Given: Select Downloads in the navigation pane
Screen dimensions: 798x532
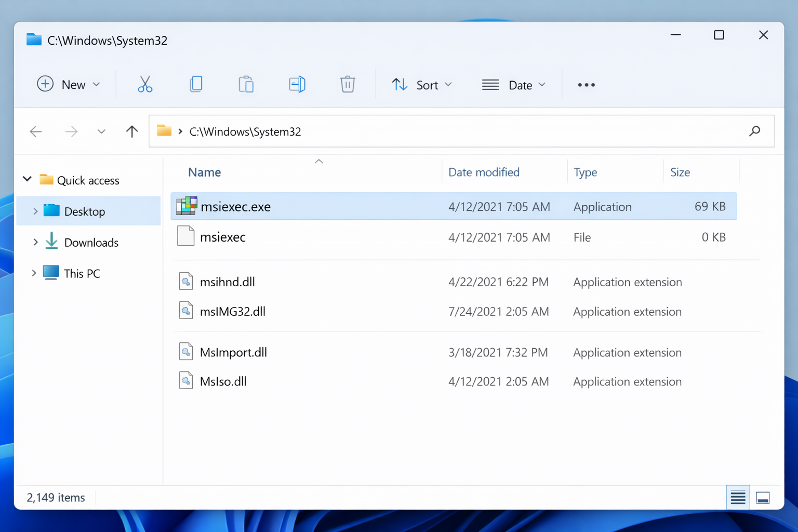Looking at the screenshot, I should (91, 243).
